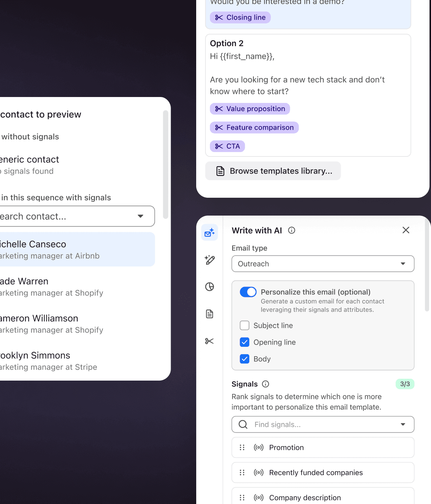The image size is (431, 504).
Task: Click info icon next to Write with AI
Action: [x=292, y=230]
